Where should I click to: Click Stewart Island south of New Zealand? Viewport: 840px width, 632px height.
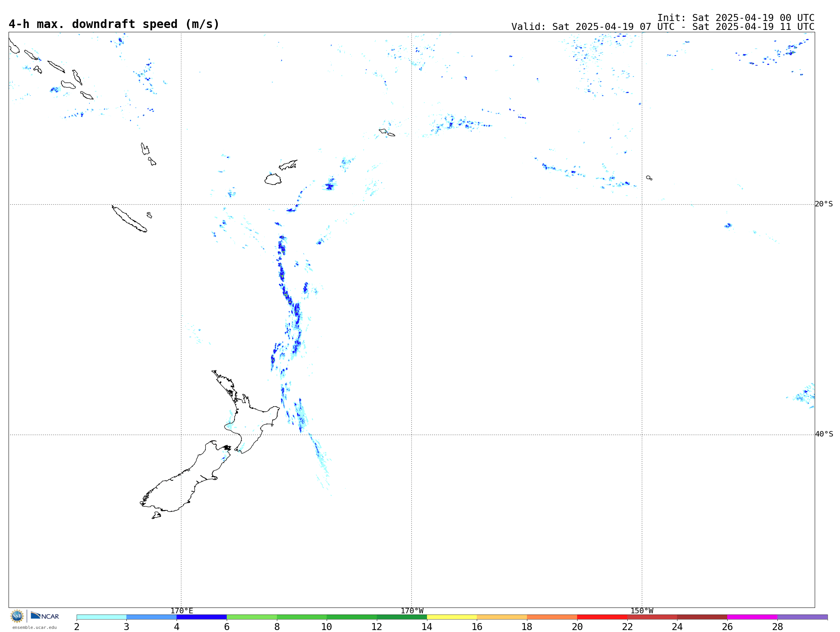tap(156, 515)
